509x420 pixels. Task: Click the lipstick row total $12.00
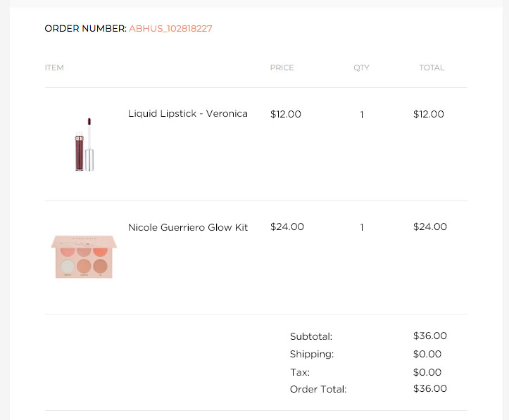[x=429, y=114]
